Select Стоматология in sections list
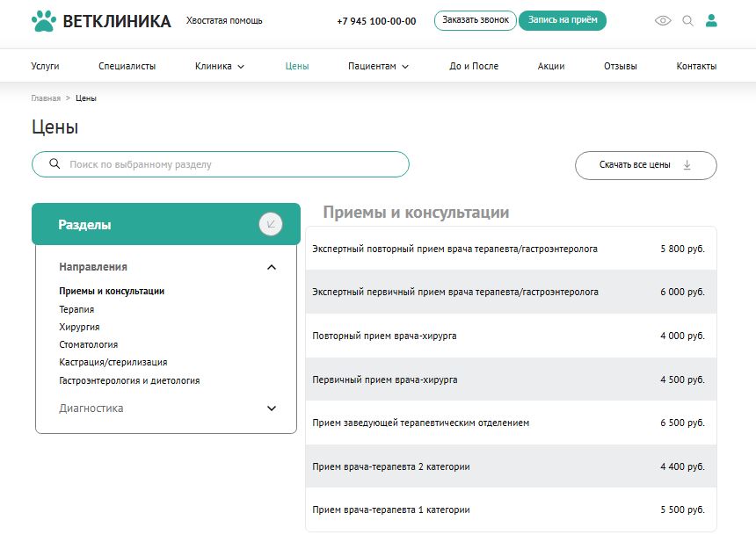Image resolution: width=756 pixels, height=535 pixels. [x=88, y=344]
